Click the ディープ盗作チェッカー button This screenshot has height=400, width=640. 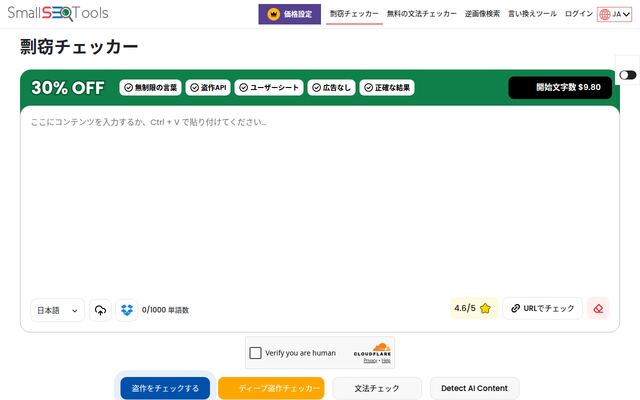(271, 388)
